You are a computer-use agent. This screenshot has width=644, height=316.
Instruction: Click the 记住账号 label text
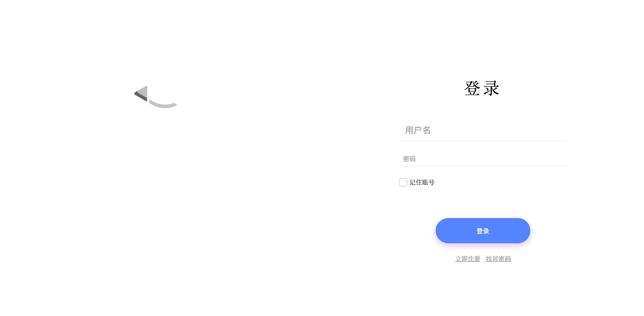point(422,182)
